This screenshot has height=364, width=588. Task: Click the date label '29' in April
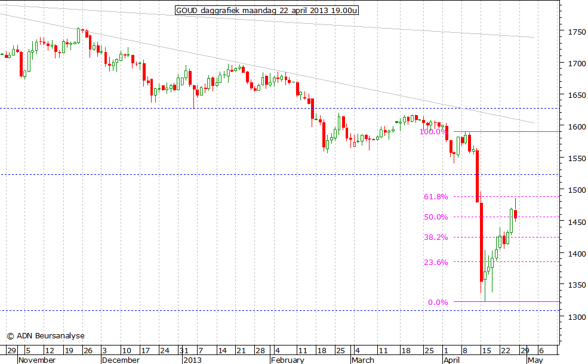[525, 350]
